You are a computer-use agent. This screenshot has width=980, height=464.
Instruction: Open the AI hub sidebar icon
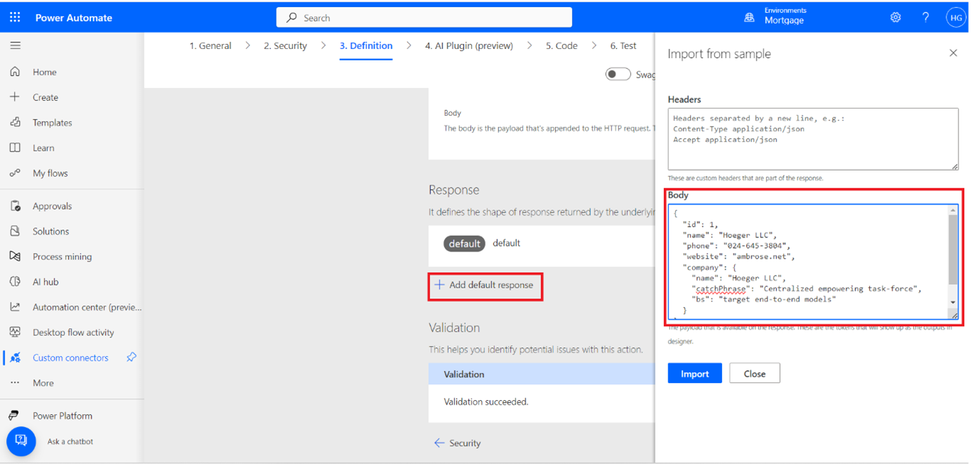[15, 281]
